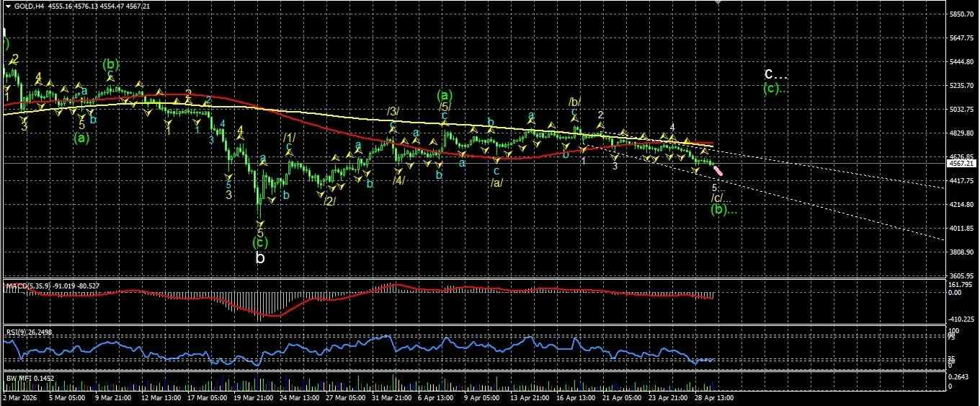Image resolution: width=980 pixels, height=406 pixels.
Task: Click time axis label 21 Apr 05:00
Action: (x=620, y=397)
